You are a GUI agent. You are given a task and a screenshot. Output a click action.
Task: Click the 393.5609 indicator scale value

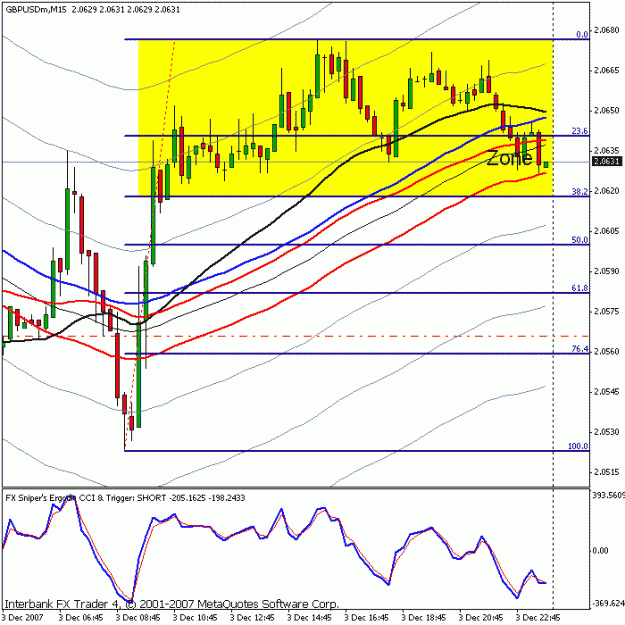(x=609, y=495)
